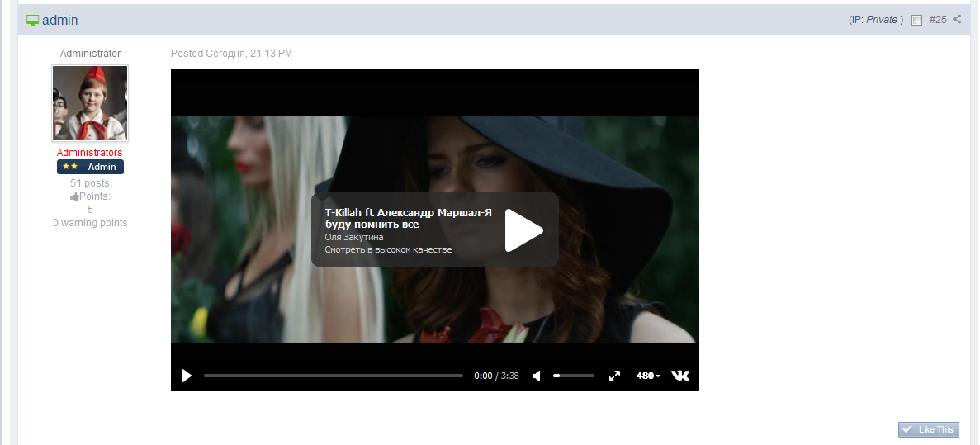The height and width of the screenshot is (445, 980).
Task: Open the admin username profile link
Action: [x=60, y=20]
